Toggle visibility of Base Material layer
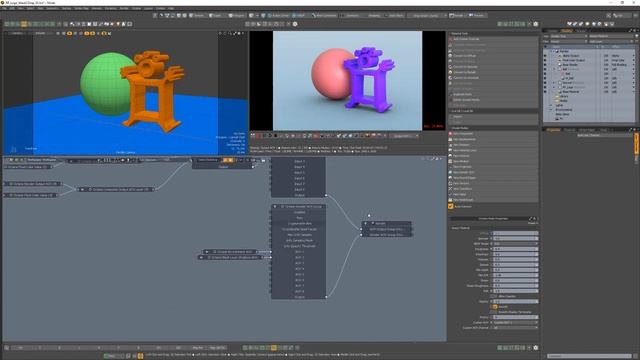This screenshot has width=640, height=360. 545,92
